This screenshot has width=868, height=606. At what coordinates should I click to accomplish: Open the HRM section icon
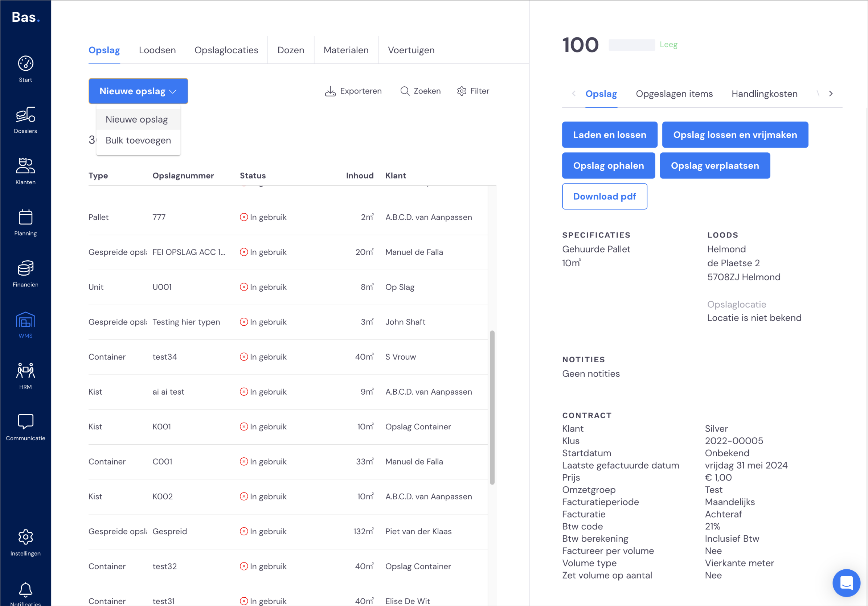click(25, 371)
